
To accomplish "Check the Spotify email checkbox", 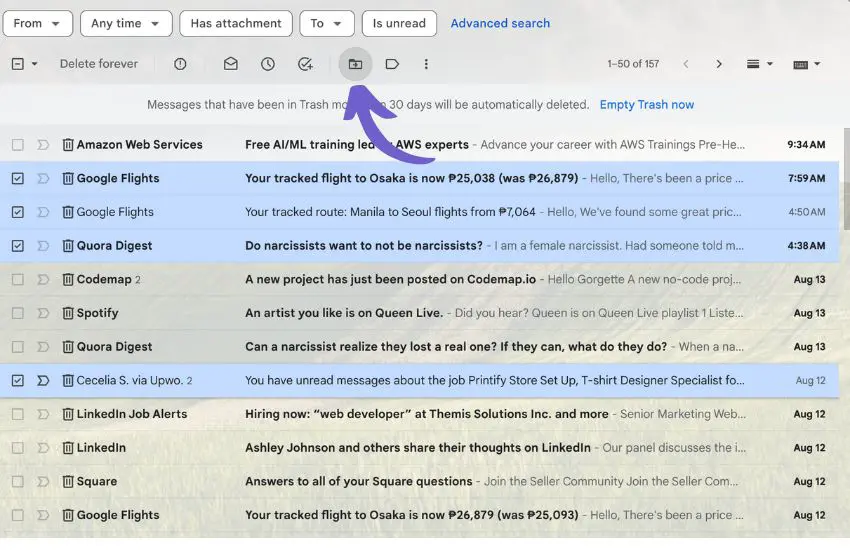I will click(x=18, y=313).
